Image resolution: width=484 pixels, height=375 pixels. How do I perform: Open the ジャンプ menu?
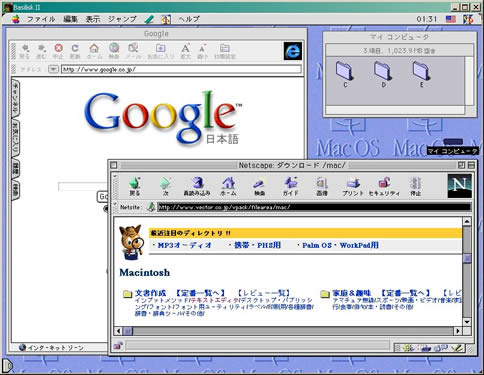click(x=122, y=19)
